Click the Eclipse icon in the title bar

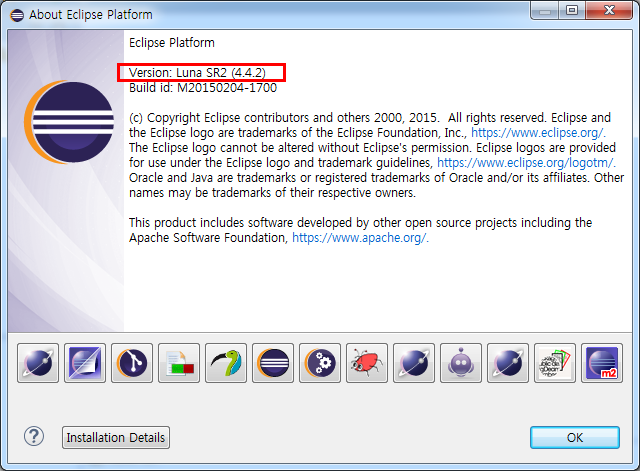pyautogui.click(x=17, y=15)
